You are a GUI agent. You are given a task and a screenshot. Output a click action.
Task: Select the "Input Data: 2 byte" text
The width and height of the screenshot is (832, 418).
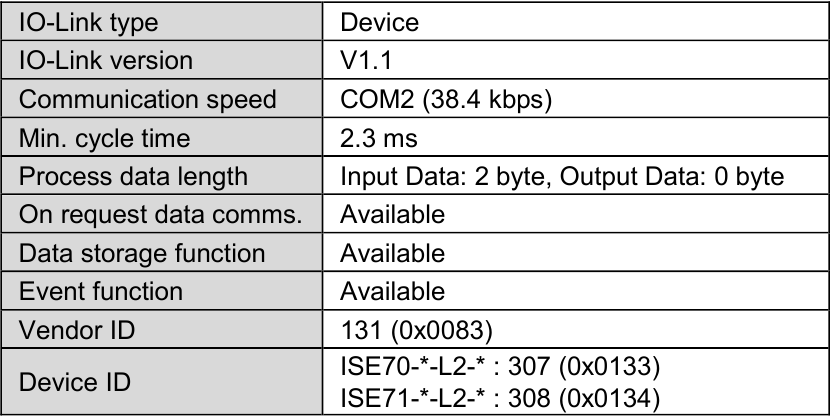(x=410, y=177)
